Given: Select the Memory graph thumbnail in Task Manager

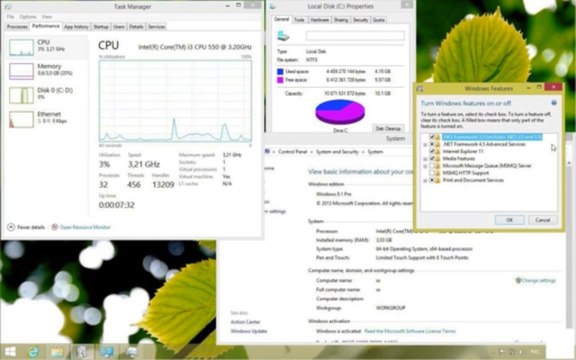Looking at the screenshot, I should pyautogui.click(x=21, y=71).
